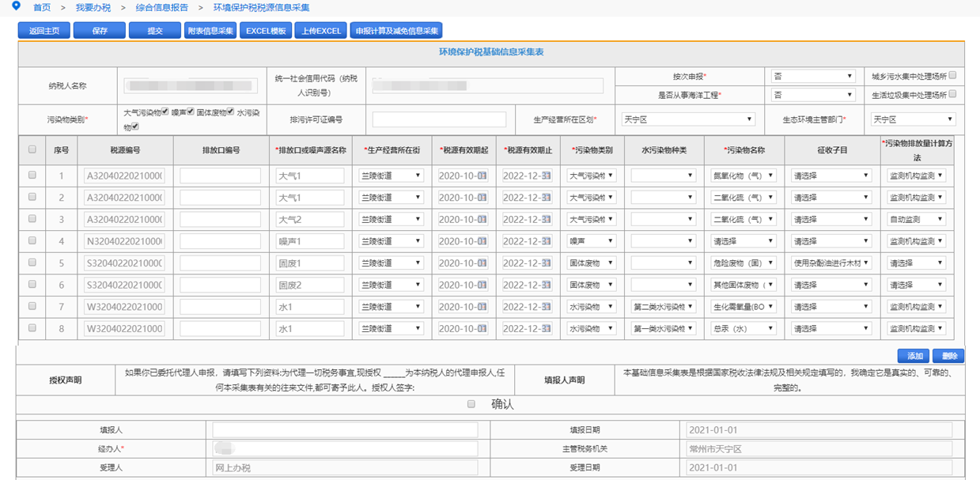Viewport: 980px width, 480px height.
Task: Open calendar icon in row 8 税源有效期起
Action: pos(482,329)
